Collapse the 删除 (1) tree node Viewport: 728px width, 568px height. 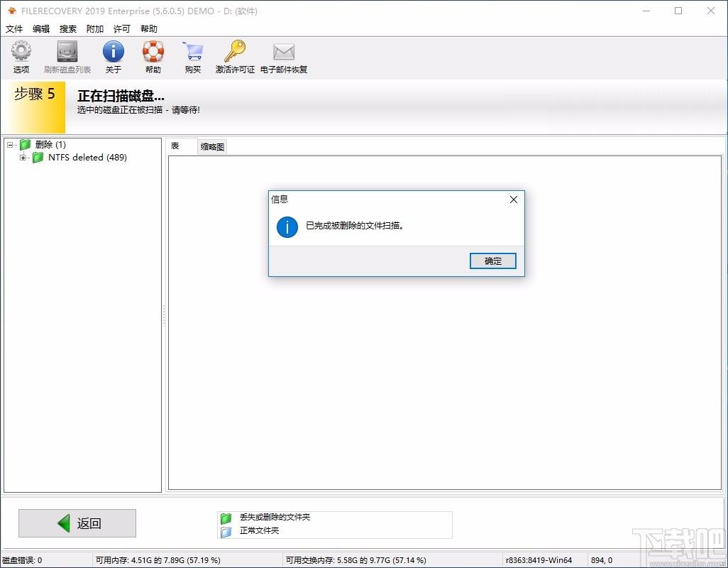(x=10, y=145)
